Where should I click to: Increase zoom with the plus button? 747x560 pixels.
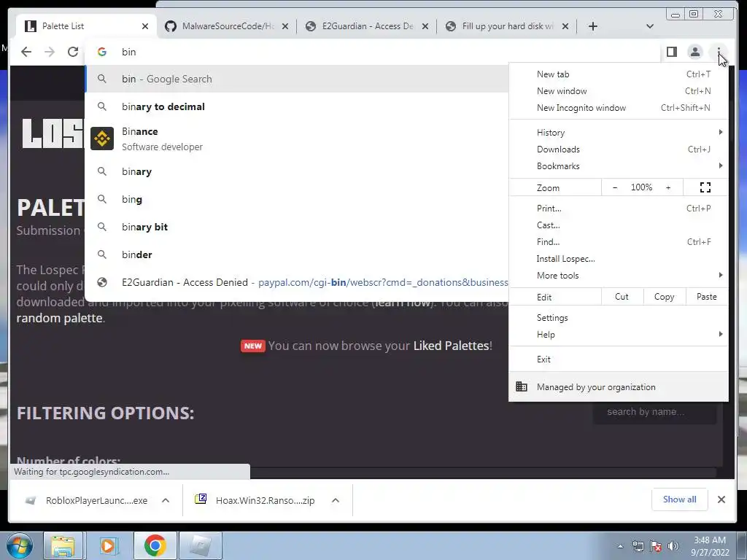point(668,187)
